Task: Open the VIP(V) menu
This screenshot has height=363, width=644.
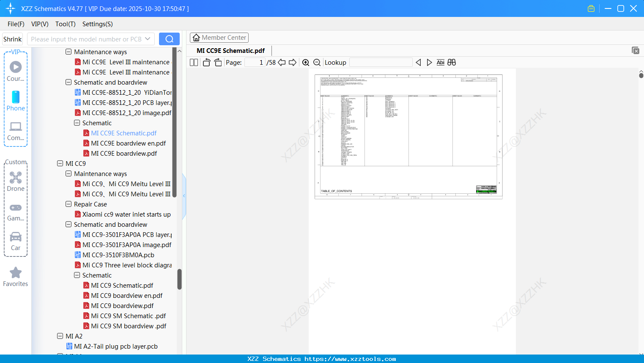Action: pyautogui.click(x=40, y=24)
